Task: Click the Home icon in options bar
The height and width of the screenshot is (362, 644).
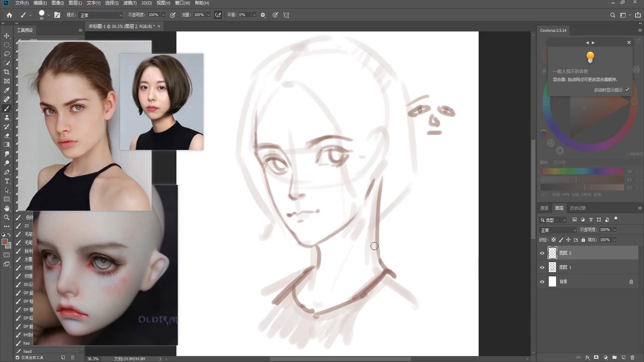Action: tap(9, 15)
